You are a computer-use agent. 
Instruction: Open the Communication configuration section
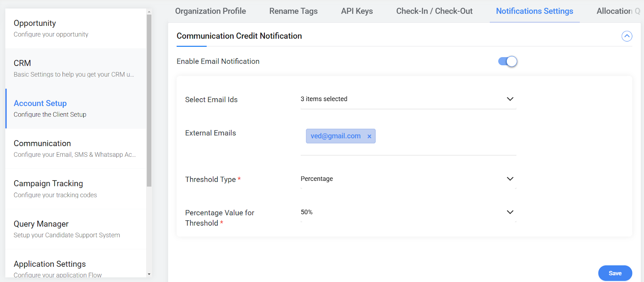tap(76, 149)
